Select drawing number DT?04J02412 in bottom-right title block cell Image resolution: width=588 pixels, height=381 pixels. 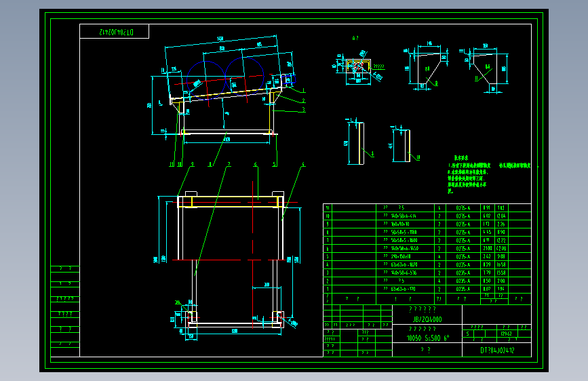[x=497, y=350]
